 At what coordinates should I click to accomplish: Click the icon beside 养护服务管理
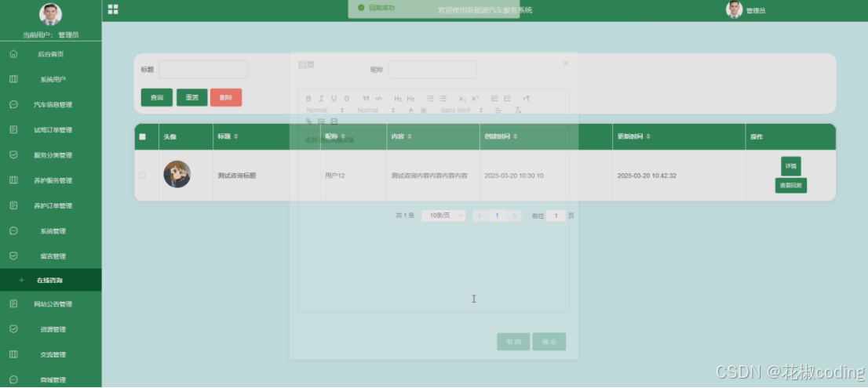coord(14,180)
